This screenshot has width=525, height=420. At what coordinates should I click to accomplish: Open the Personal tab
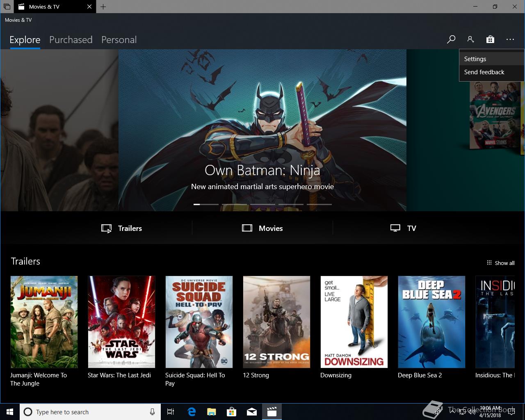pos(119,40)
